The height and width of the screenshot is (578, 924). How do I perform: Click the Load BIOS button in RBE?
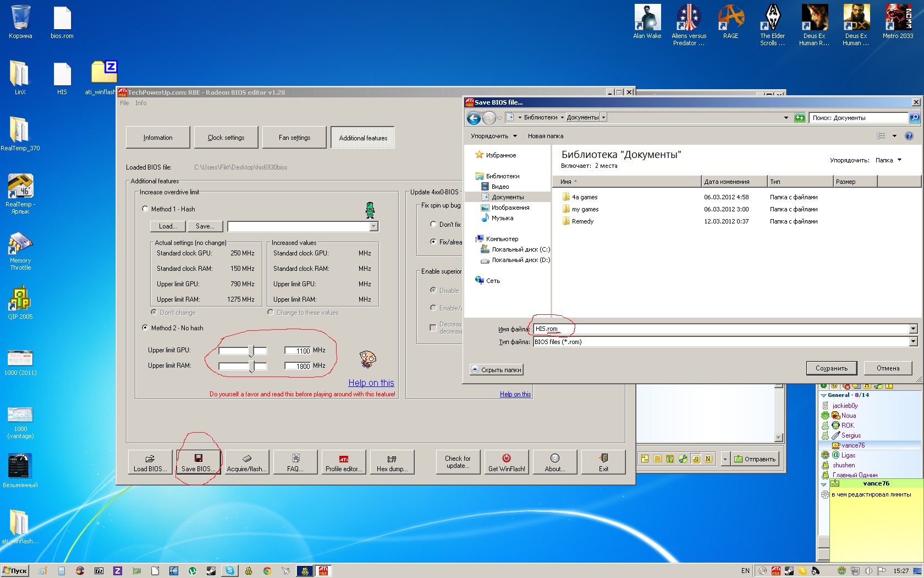point(150,462)
